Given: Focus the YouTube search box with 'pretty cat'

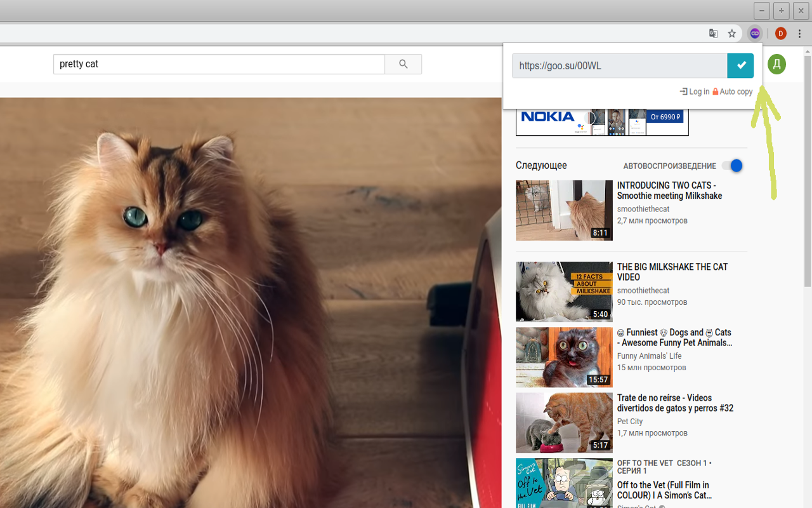Looking at the screenshot, I should pyautogui.click(x=219, y=64).
